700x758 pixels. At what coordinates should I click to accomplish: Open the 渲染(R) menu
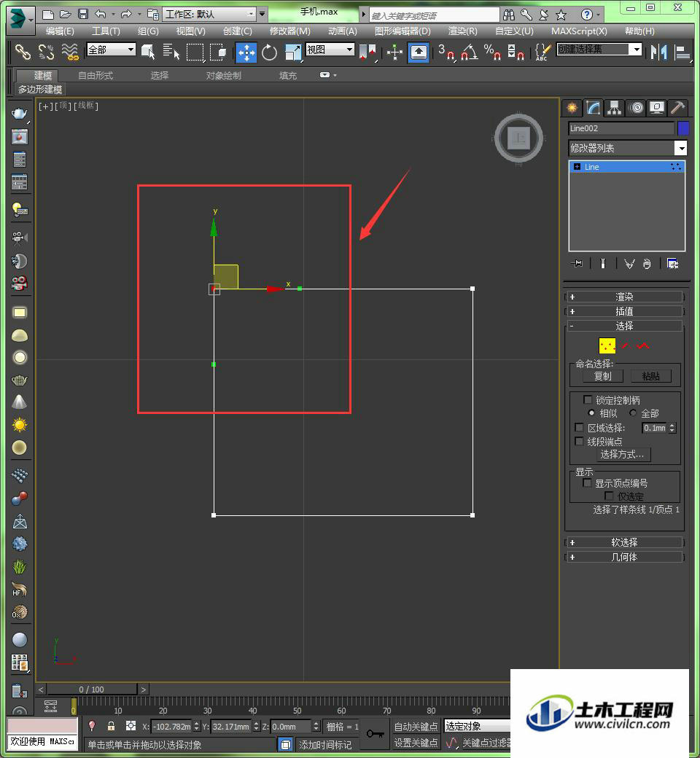462,31
